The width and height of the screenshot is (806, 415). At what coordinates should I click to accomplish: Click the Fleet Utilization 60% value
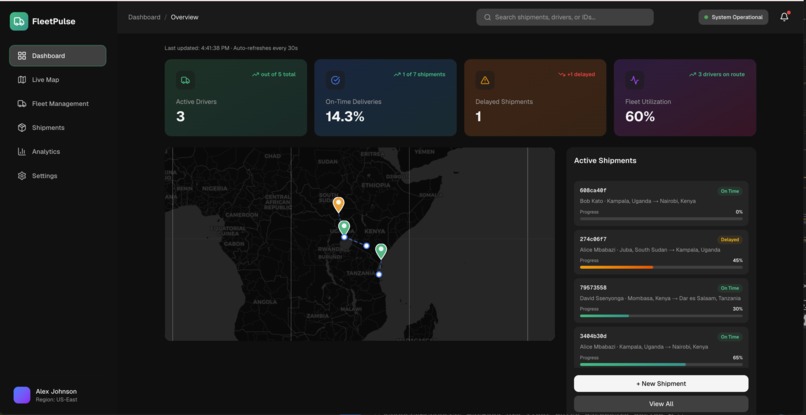click(x=640, y=117)
